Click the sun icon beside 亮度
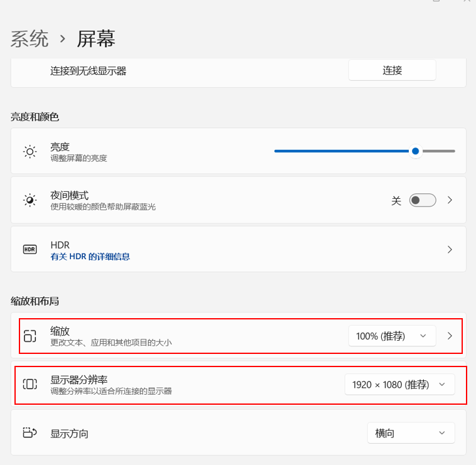The height and width of the screenshot is (465, 476). [x=30, y=151]
